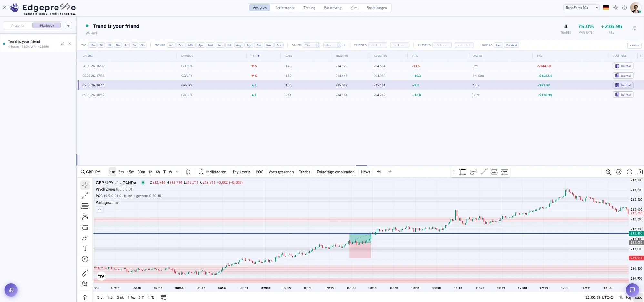Open the Performance tab
Image resolution: width=644 pixels, height=302 pixels.
point(285,8)
